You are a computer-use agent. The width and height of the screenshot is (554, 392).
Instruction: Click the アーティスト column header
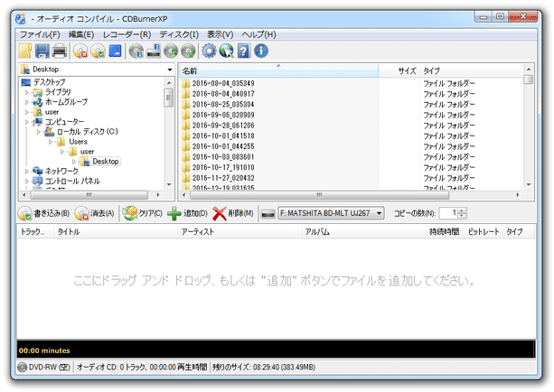(239, 231)
